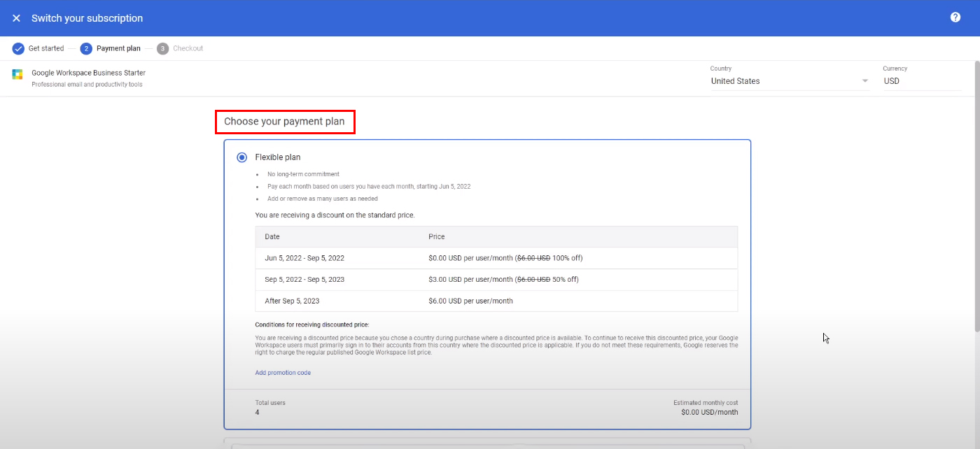Click the page vertical scrollbar
980x449 pixels.
point(976,196)
